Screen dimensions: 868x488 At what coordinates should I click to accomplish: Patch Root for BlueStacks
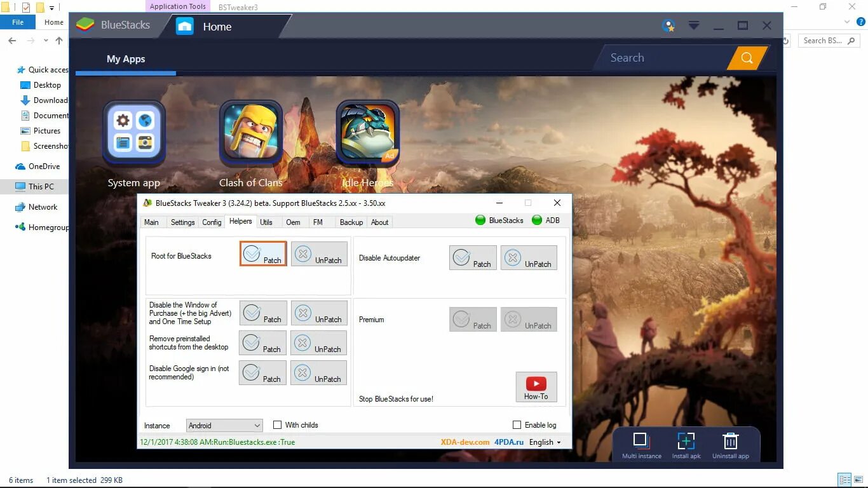[263, 254]
